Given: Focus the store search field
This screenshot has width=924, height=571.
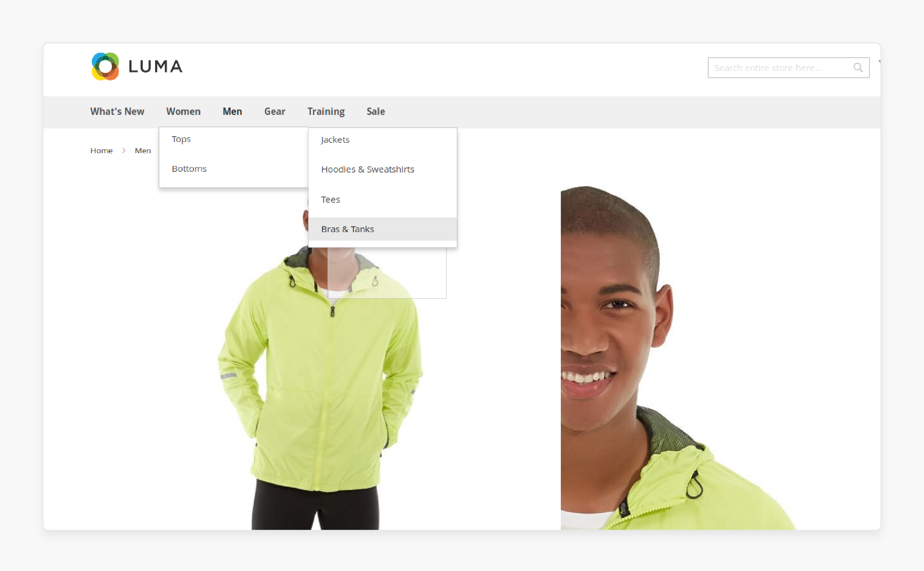Looking at the screenshot, I should coord(788,68).
